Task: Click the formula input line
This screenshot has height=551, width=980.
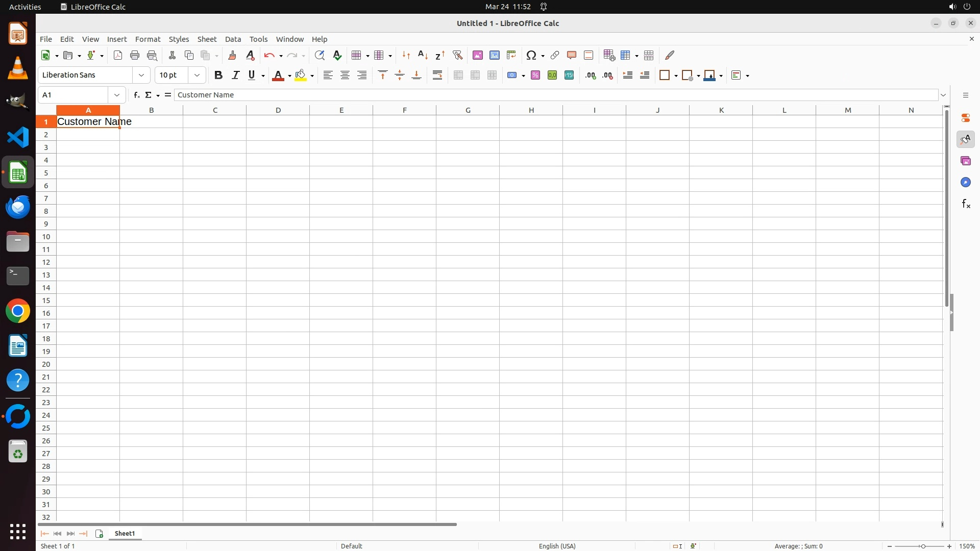Action: 555,95
